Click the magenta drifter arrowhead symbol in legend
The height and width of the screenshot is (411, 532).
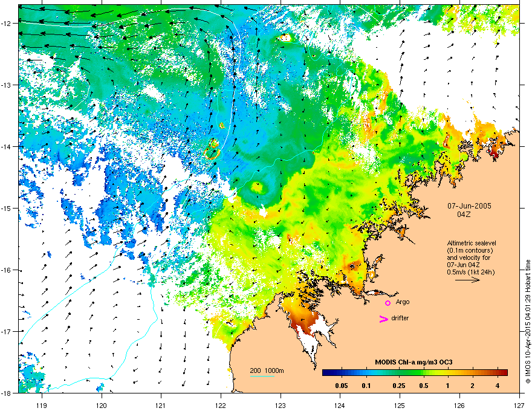click(x=384, y=319)
